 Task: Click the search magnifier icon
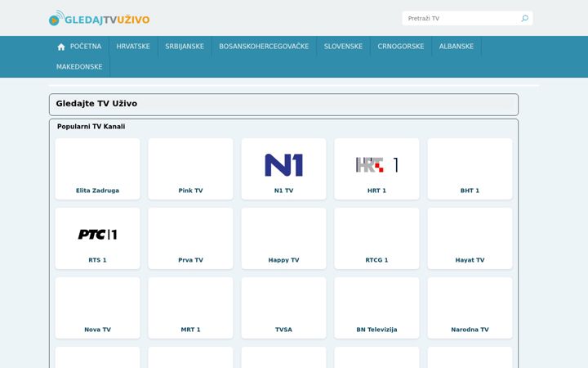pyautogui.click(x=524, y=18)
